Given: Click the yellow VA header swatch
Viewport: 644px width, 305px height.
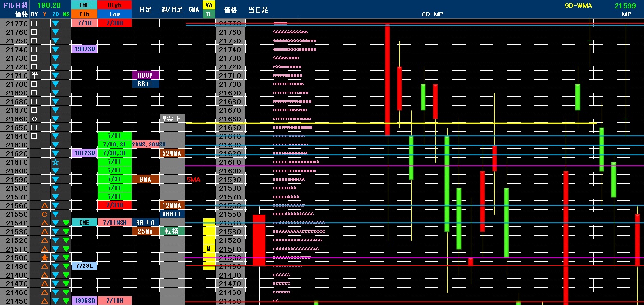Looking at the screenshot, I should (x=208, y=5).
